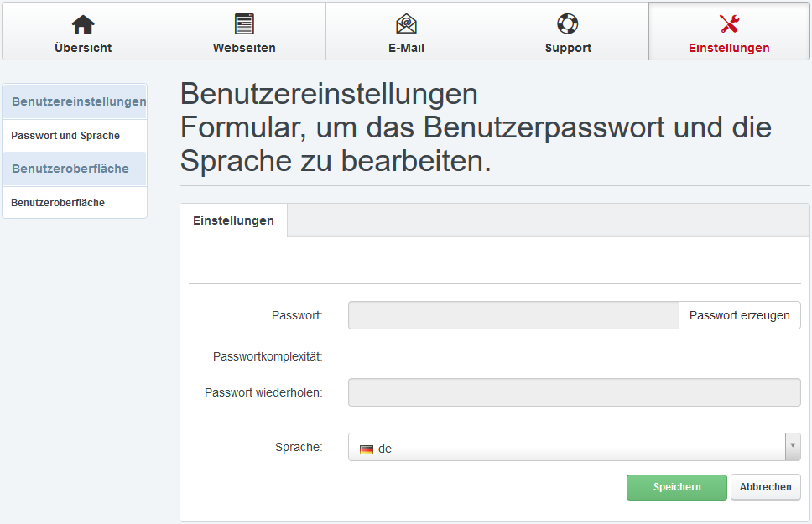The image size is (812, 524).
Task: Click the Sprache field label
Action: point(299,447)
